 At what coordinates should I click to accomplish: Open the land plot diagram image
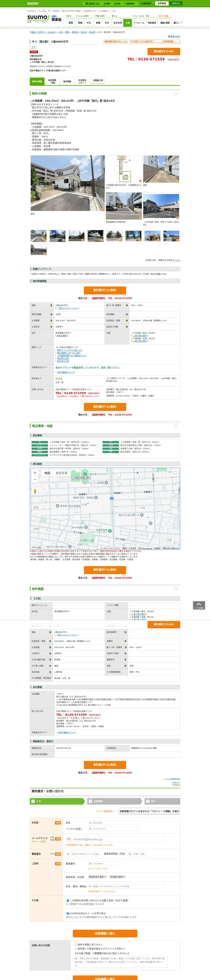tap(124, 169)
